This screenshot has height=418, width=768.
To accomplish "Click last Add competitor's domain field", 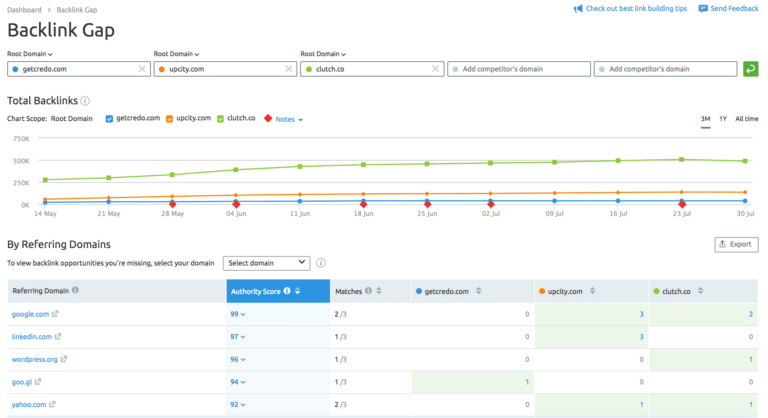I will (x=665, y=69).
